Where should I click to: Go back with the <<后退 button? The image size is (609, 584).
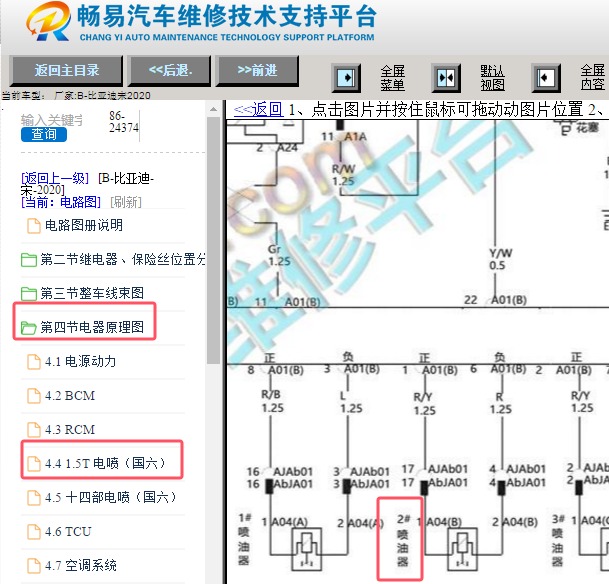(170, 71)
